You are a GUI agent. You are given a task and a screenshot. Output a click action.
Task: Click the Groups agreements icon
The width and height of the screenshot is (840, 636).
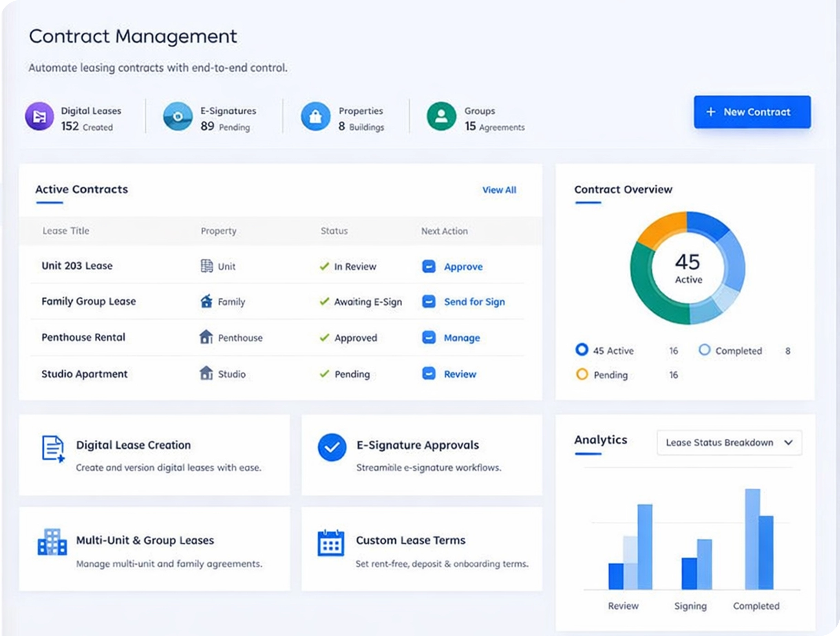(x=441, y=117)
